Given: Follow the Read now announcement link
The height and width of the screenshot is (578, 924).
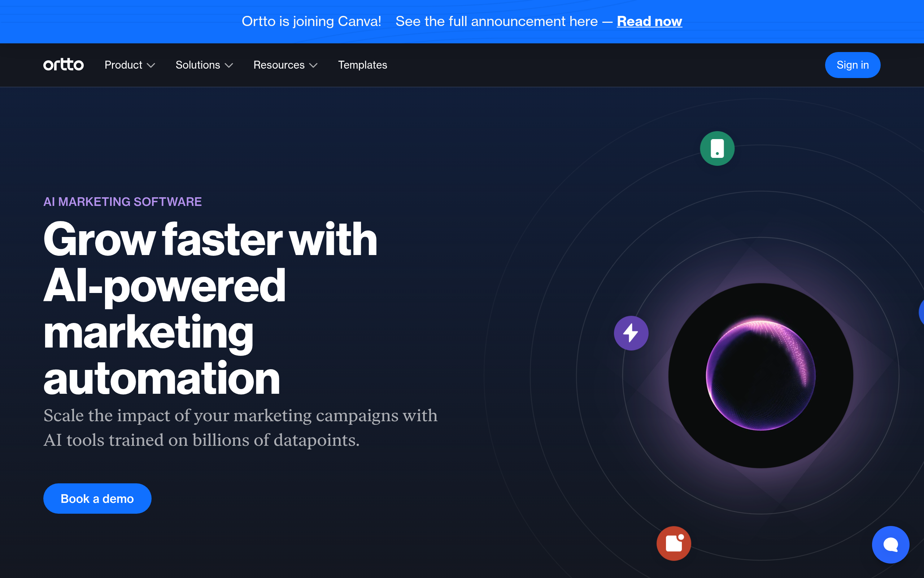Looking at the screenshot, I should click(649, 21).
